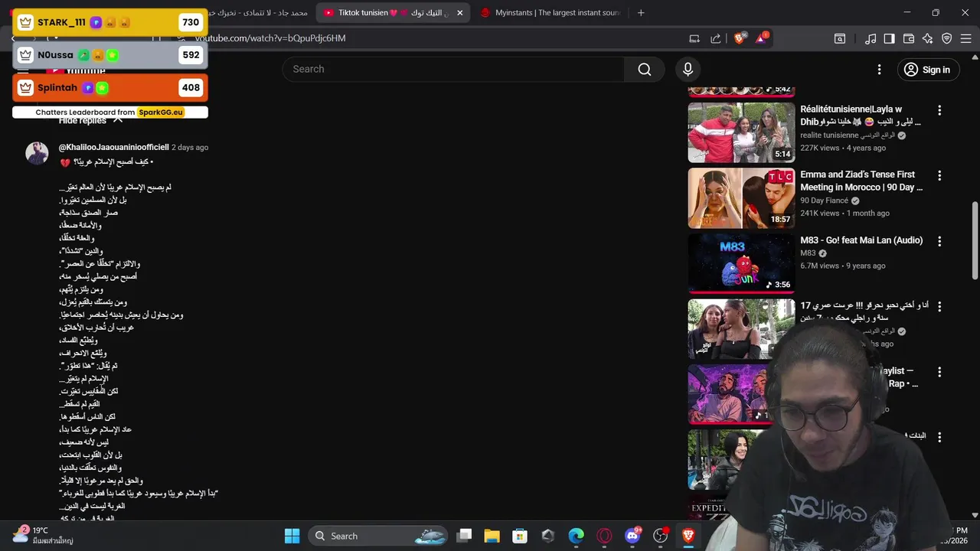Select Splintah leaderboard row
The width and height of the screenshot is (980, 551).
[x=110, y=88]
